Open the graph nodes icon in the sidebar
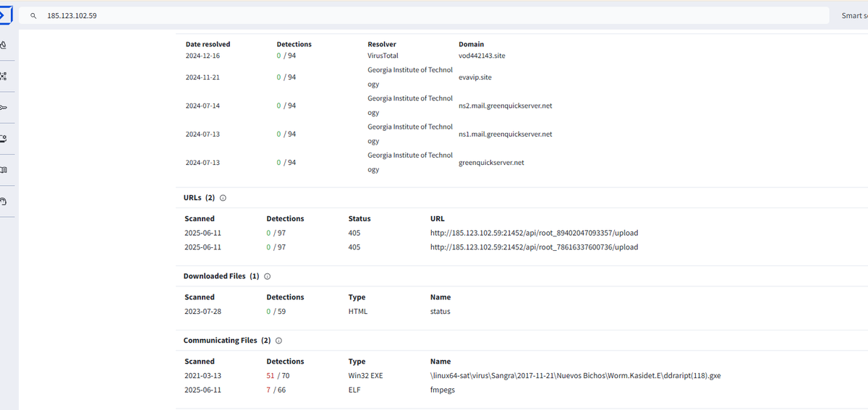This screenshot has width=868, height=410. pos(4,76)
